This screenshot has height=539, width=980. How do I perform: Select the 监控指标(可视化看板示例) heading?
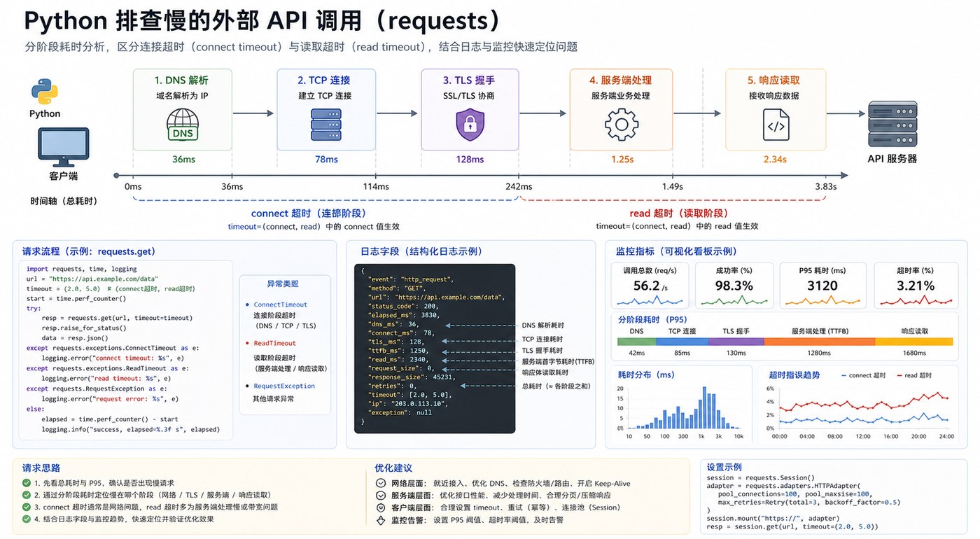[676, 251]
